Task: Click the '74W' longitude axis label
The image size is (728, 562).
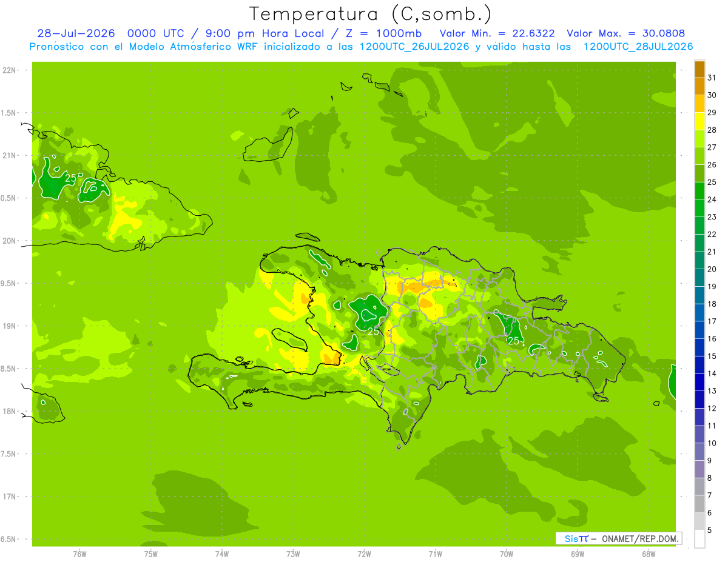Action: (221, 554)
